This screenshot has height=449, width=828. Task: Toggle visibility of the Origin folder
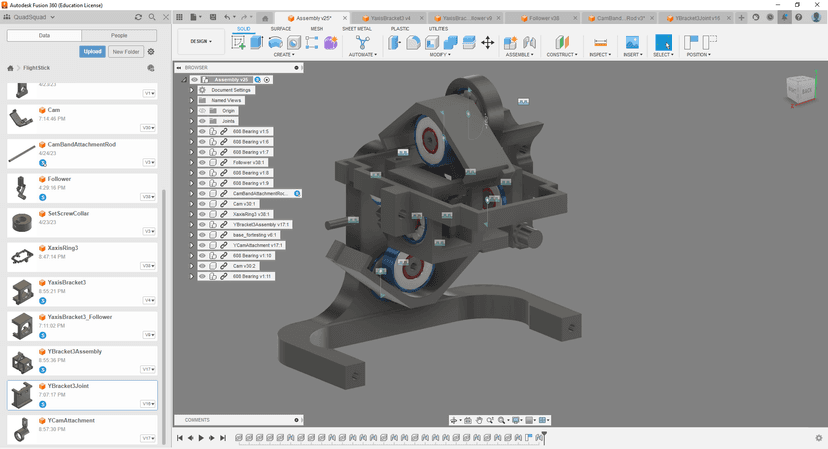coord(202,111)
